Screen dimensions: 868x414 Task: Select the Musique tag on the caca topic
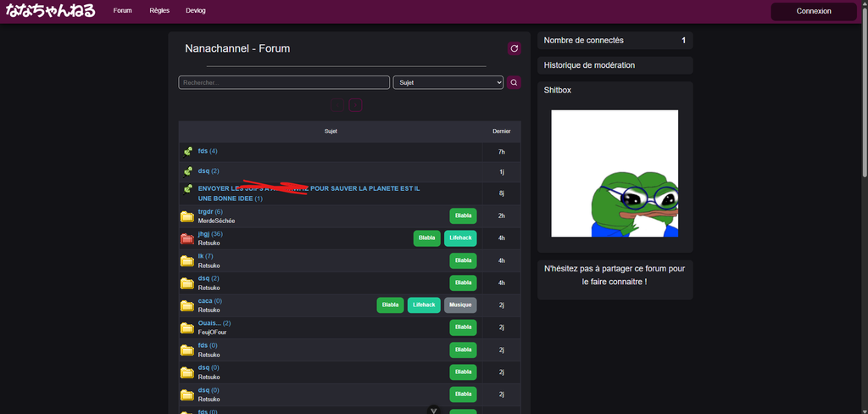pyautogui.click(x=460, y=305)
